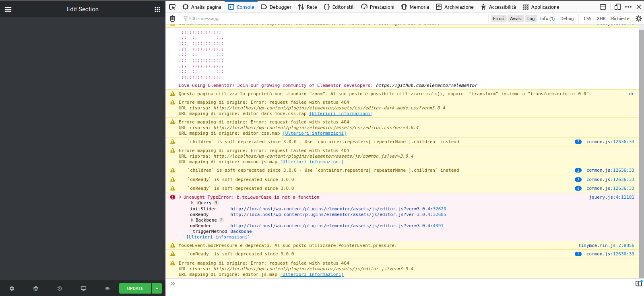
Task: Open common.js link on repeat-7 onReady warning
Action: pyautogui.click(x=610, y=254)
